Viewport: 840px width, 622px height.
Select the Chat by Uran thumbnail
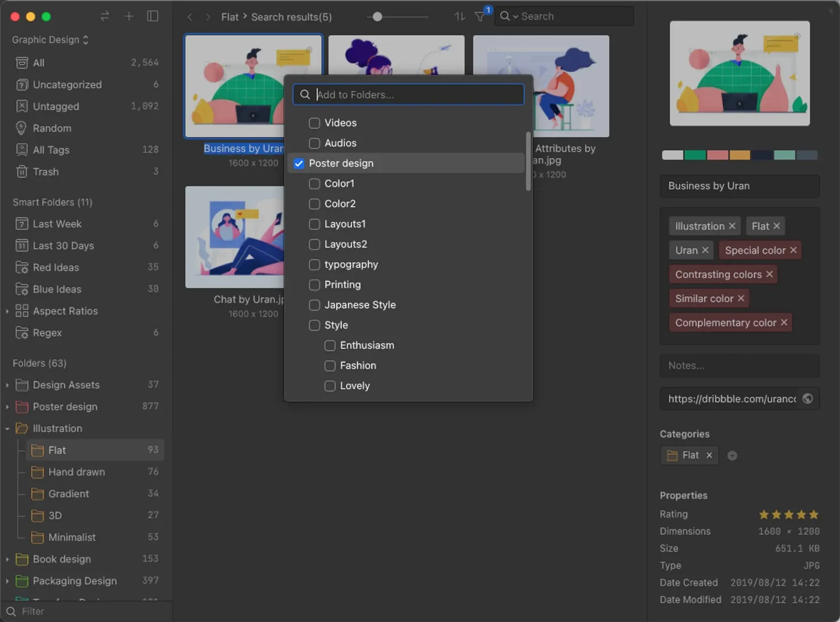(x=236, y=237)
